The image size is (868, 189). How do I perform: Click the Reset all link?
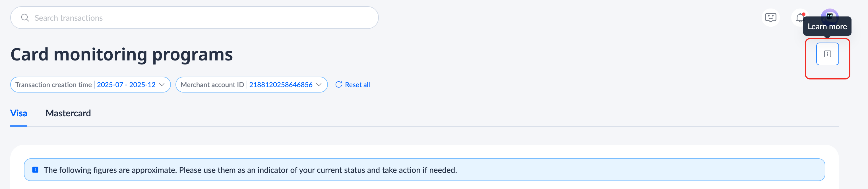(357, 85)
